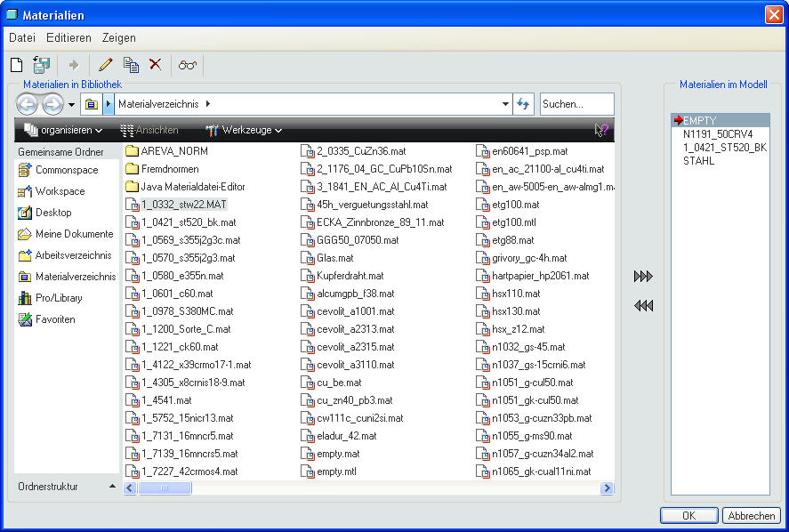Close the Materialien window
789x532 pixels.
[x=774, y=14]
